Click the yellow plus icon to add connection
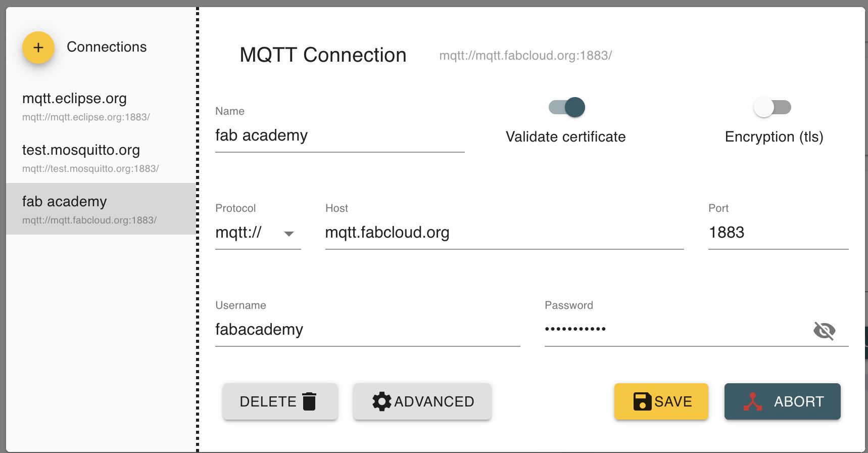This screenshot has height=453, width=868. click(x=38, y=48)
